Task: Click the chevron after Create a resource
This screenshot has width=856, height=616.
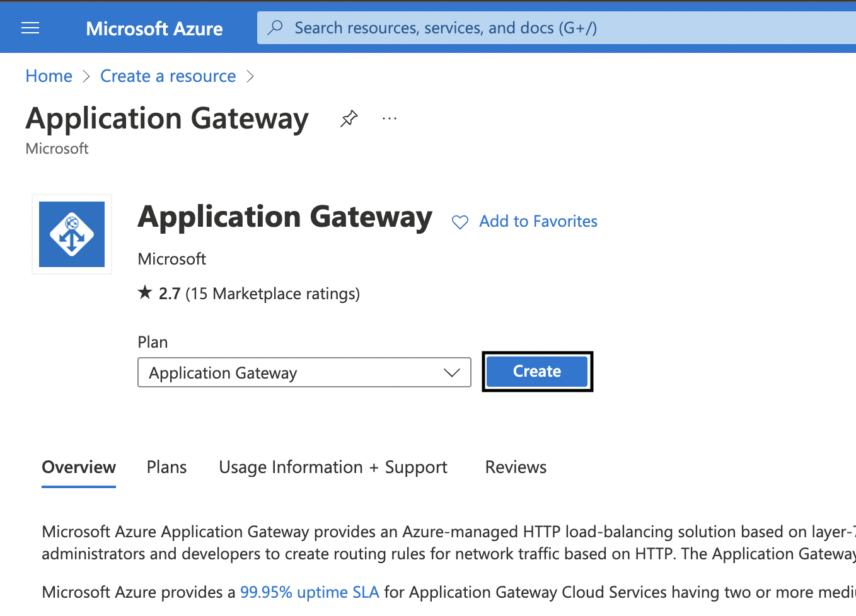Action: click(250, 76)
